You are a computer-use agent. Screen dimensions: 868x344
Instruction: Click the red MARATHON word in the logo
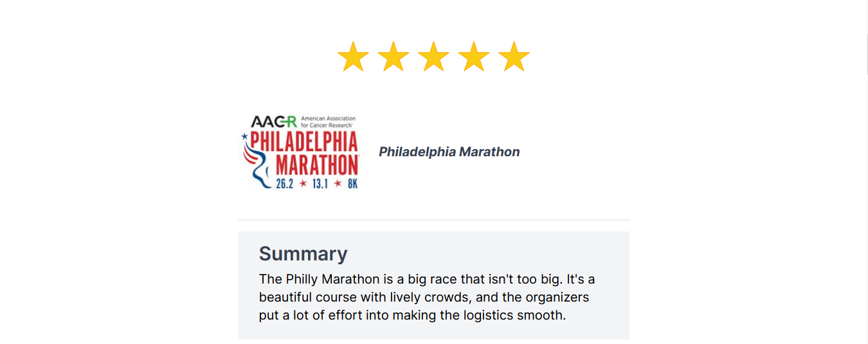tap(317, 165)
